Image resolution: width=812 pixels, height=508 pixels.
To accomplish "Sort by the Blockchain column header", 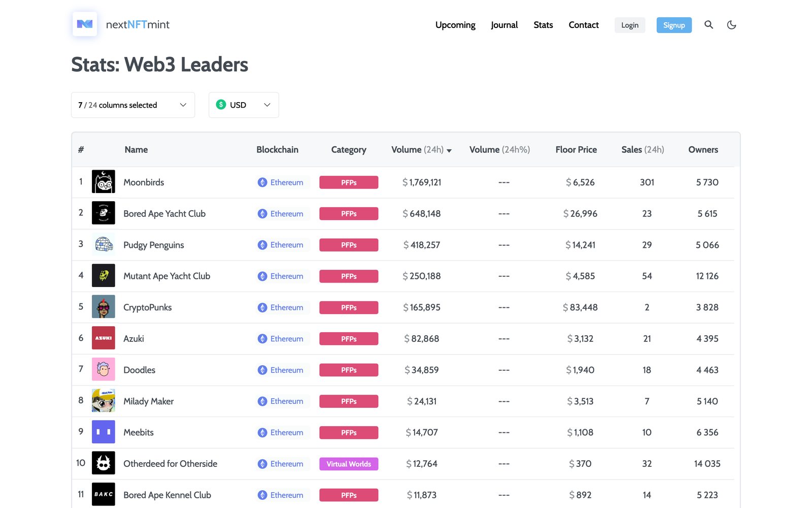I will (277, 150).
